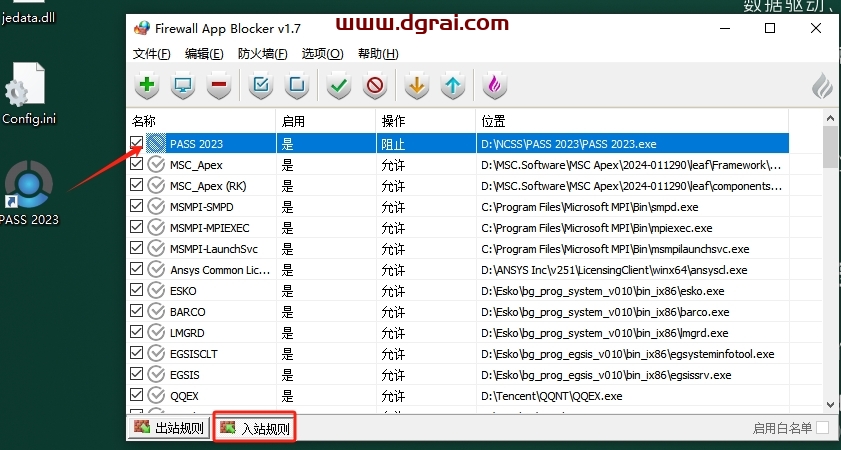Click the purple flame Firewall Settings icon

click(x=495, y=85)
